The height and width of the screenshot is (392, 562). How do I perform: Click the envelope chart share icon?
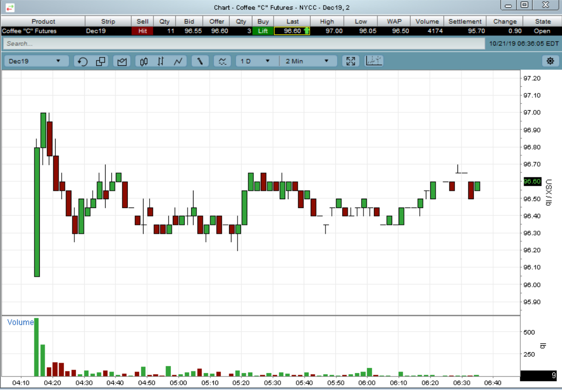pos(122,61)
